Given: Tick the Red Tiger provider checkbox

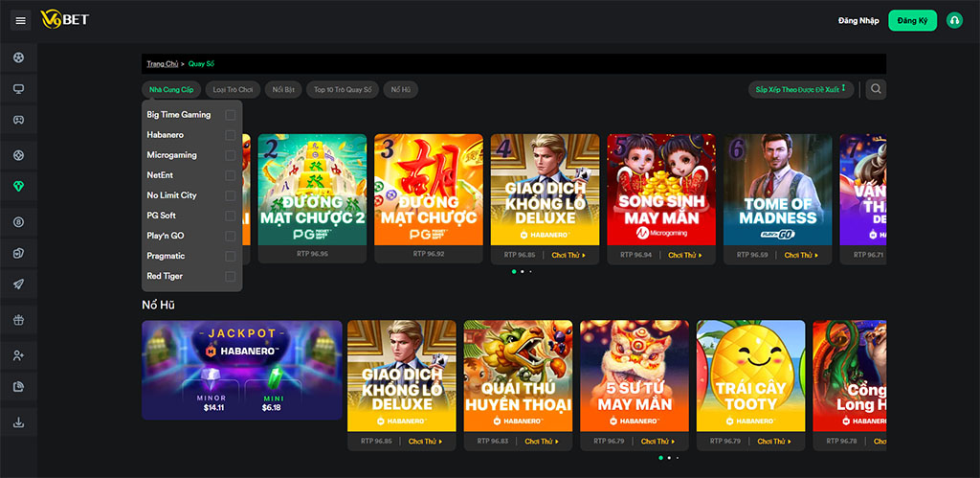Looking at the screenshot, I should tap(231, 277).
